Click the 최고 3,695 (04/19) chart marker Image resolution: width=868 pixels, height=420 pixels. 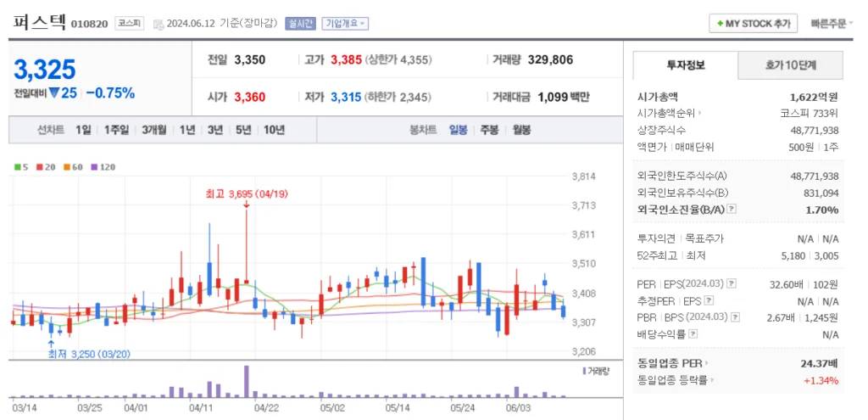click(x=247, y=194)
